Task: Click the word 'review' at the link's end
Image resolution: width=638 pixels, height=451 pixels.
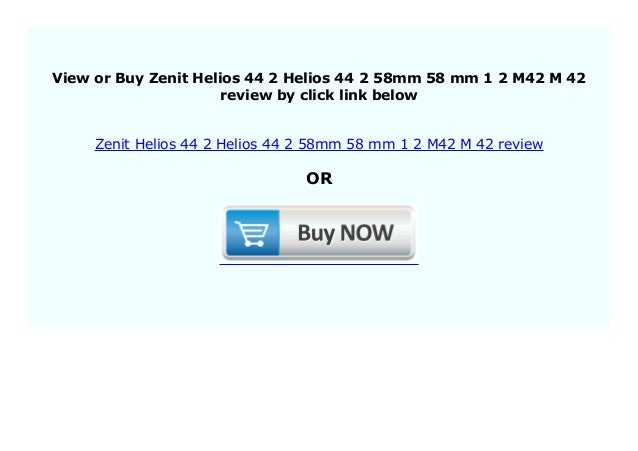Action: (x=520, y=144)
